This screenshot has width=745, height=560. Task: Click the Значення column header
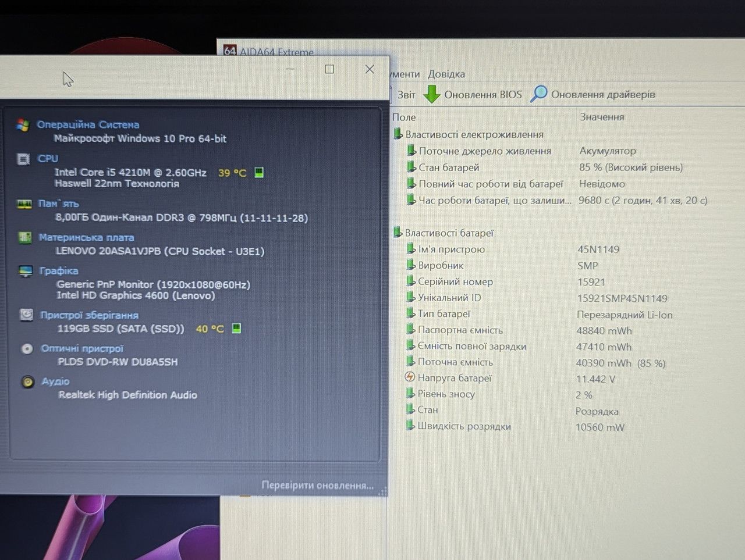click(x=602, y=117)
